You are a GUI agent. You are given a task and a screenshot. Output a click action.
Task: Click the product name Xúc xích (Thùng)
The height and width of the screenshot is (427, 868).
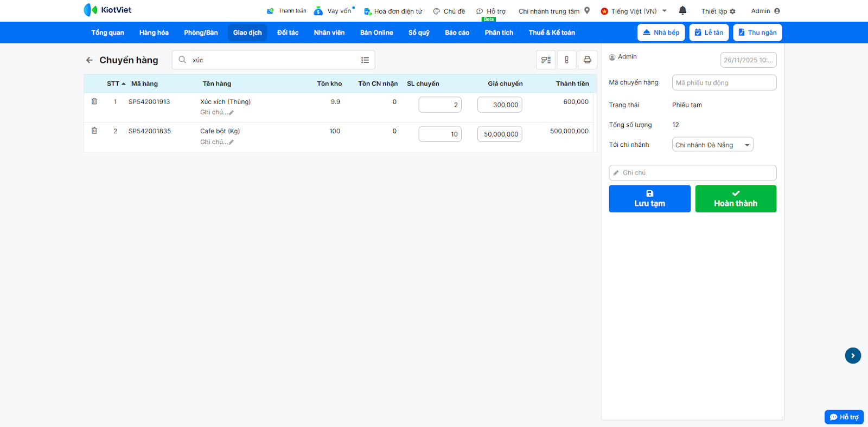point(225,102)
